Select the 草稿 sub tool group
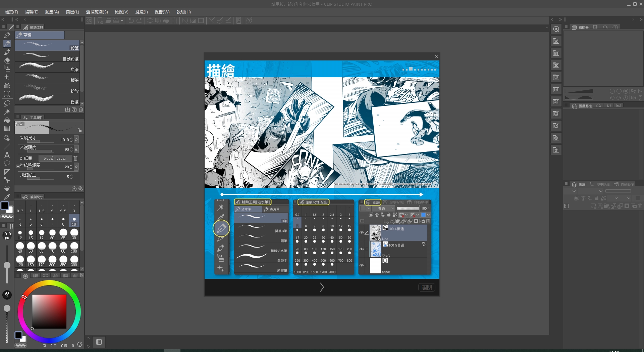Image resolution: width=644 pixels, height=352 pixels. pyautogui.click(x=40, y=35)
